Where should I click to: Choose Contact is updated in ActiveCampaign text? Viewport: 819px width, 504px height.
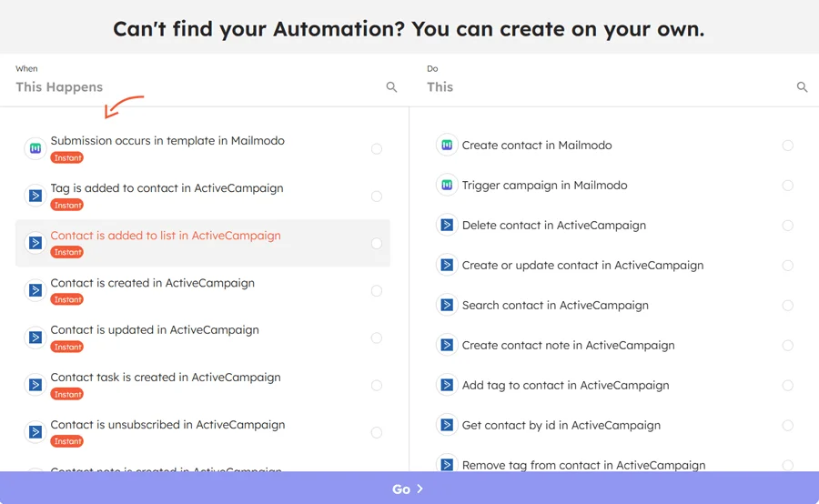point(155,330)
